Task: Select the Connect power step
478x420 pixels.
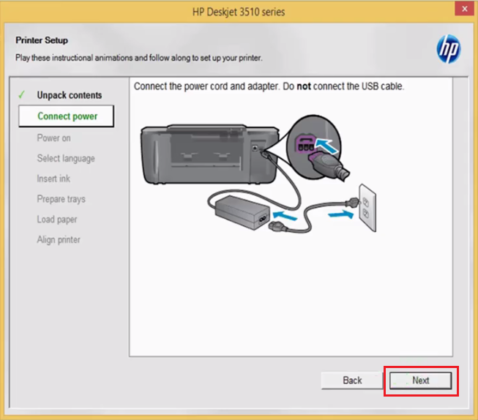Action: click(66, 116)
